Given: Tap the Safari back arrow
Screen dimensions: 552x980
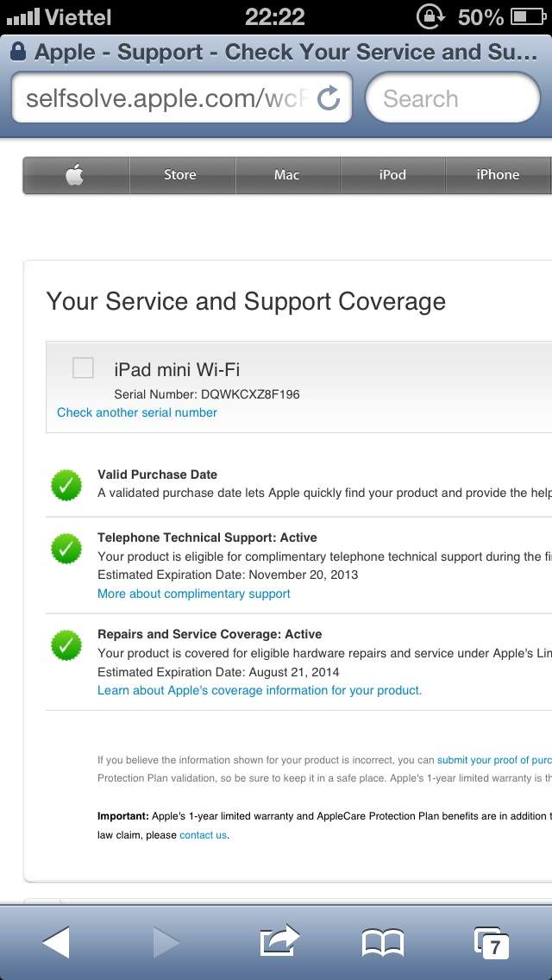Looking at the screenshot, I should coord(56,942).
